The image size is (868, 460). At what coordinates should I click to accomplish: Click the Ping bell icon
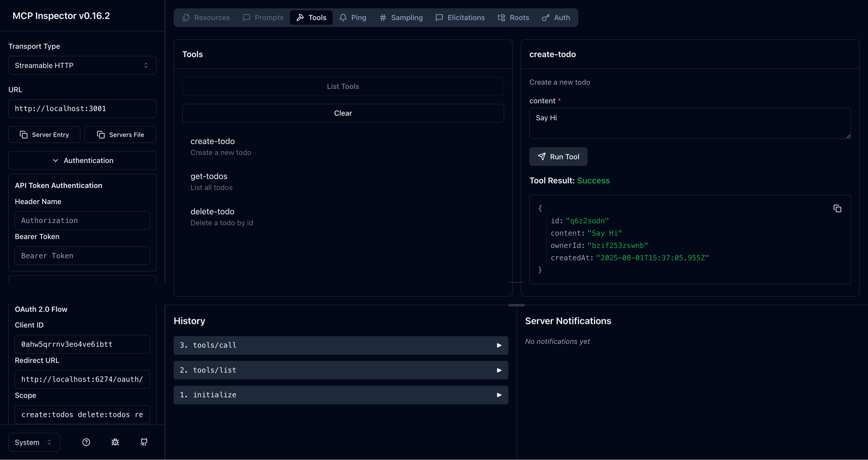343,18
